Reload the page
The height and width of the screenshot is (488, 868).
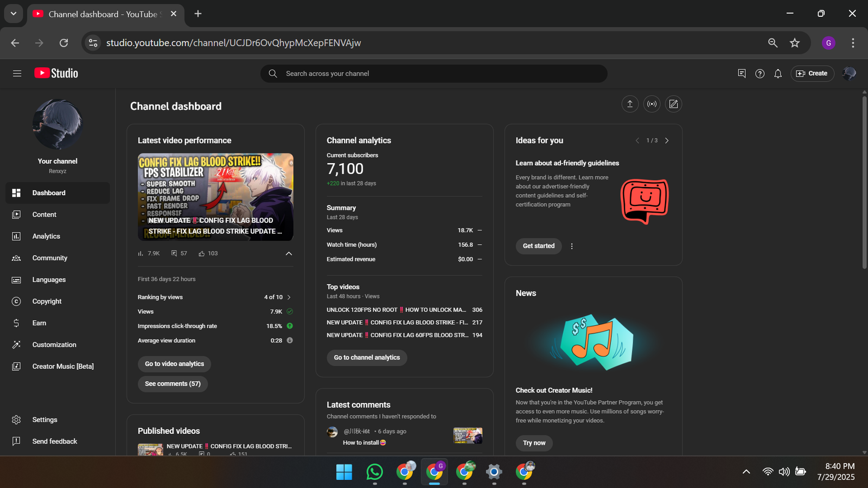[x=63, y=43]
